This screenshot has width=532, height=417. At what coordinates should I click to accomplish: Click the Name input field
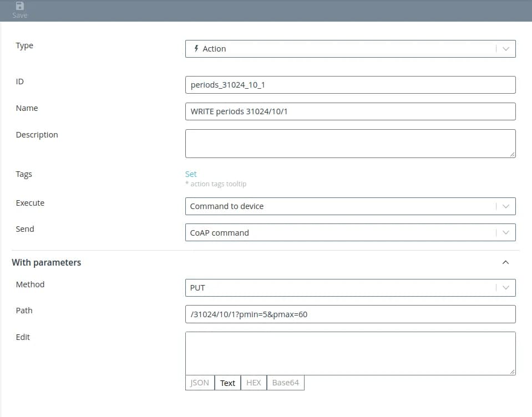pos(350,111)
